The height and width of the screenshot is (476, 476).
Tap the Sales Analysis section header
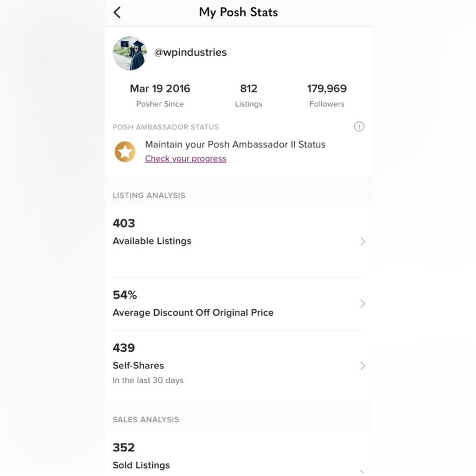tap(146, 419)
